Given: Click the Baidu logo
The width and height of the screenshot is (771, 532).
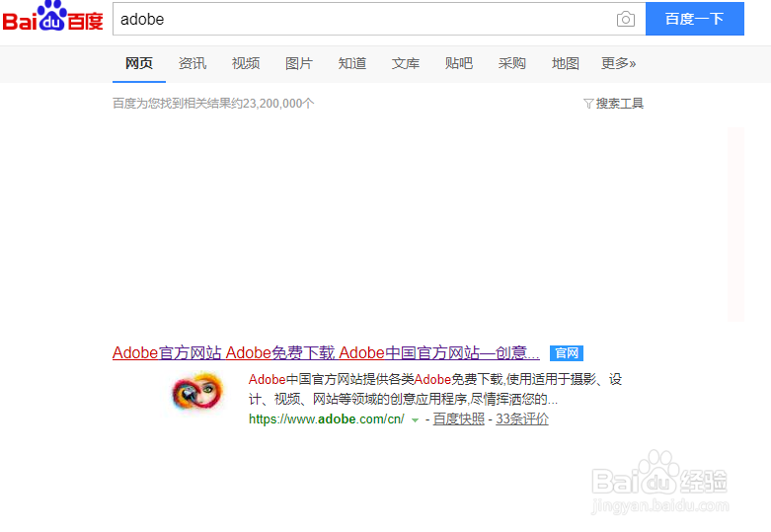Looking at the screenshot, I should [x=52, y=17].
